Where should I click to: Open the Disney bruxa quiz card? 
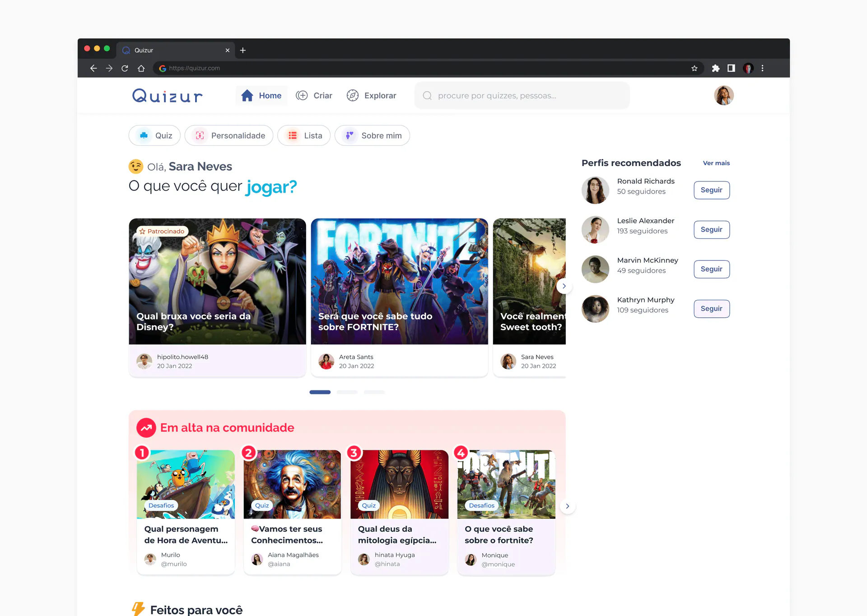click(217, 297)
